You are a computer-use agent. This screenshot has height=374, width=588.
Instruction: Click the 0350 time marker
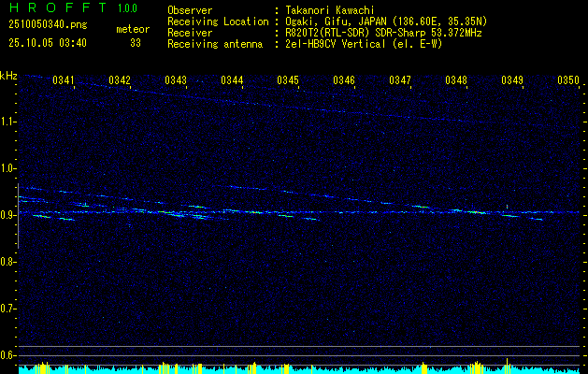coord(568,80)
